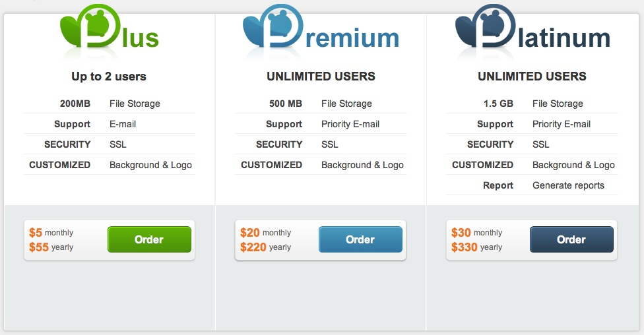Click the $330 yearly Platinum price
644x335 pixels.
pyautogui.click(x=476, y=247)
